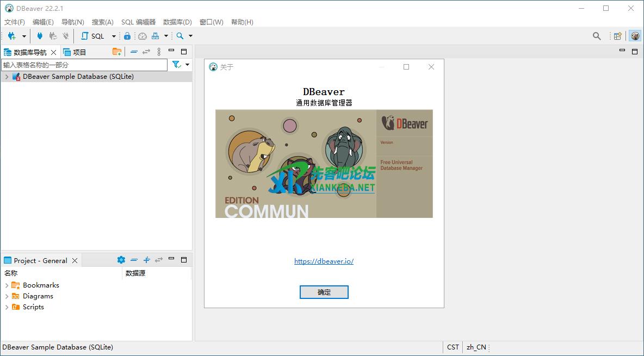The width and height of the screenshot is (644, 356).
Task: Open the https://dbeaver.io/ link
Action: coord(324,261)
